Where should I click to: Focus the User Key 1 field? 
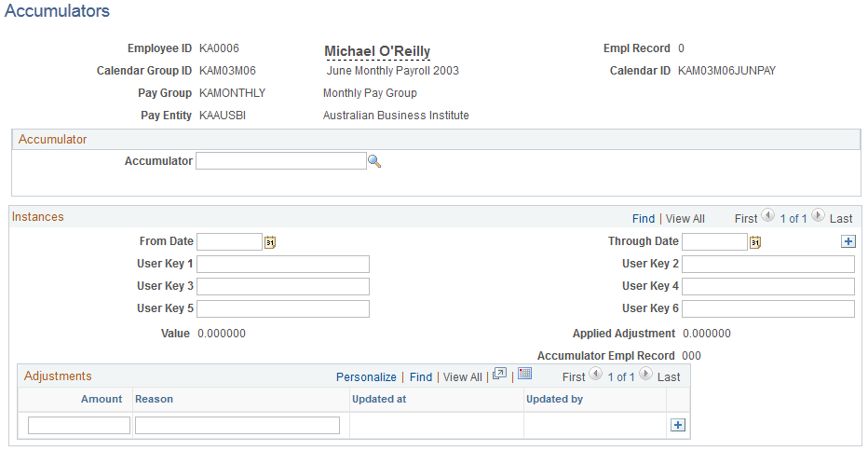coord(283,265)
